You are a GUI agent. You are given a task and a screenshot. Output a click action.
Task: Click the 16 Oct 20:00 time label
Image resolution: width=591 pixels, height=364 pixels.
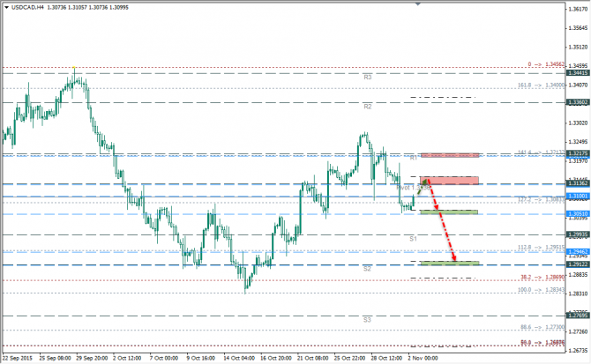click(275, 358)
